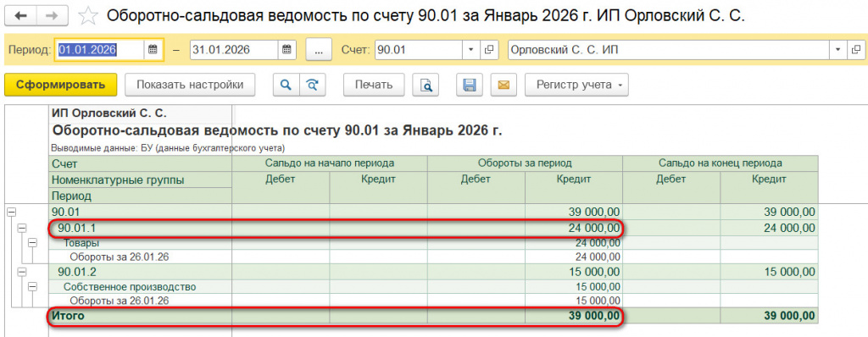The width and height of the screenshot is (868, 337).
Task: Open calendar for period end date 31.01.2026
Action: pos(287,50)
